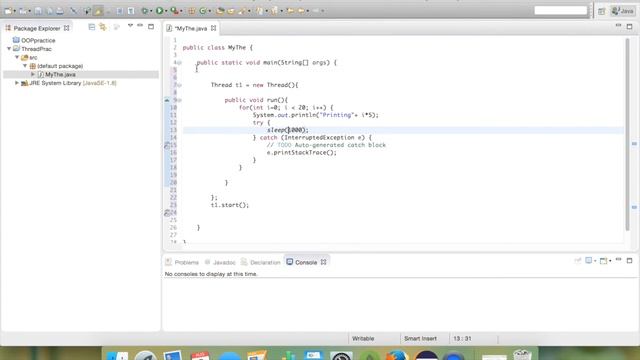Minimize the Package Explorer view

(140, 26)
